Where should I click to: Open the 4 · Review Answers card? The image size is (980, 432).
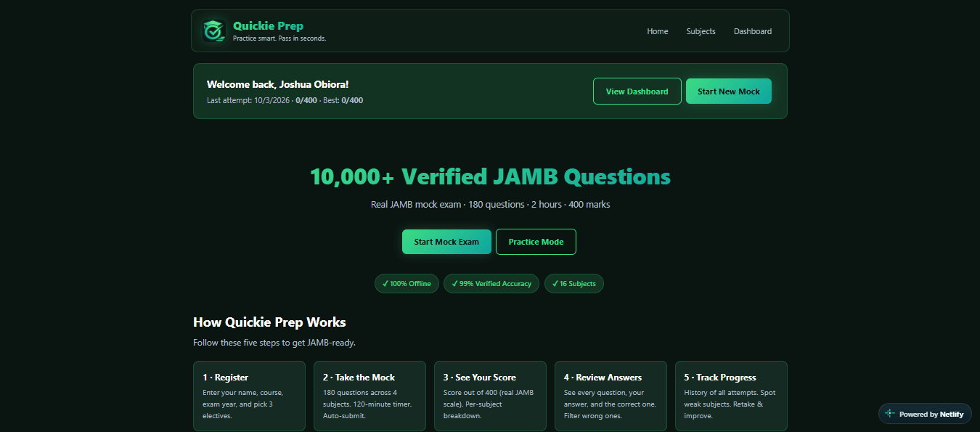click(x=611, y=396)
